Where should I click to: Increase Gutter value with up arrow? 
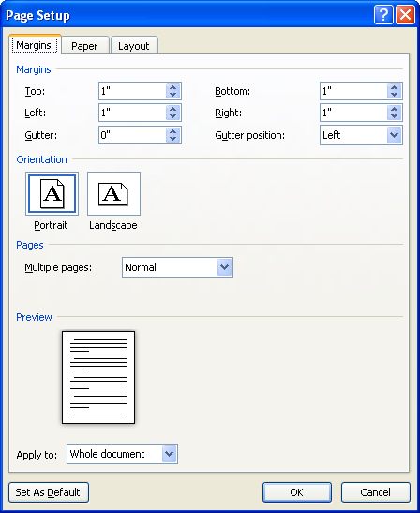pos(173,131)
